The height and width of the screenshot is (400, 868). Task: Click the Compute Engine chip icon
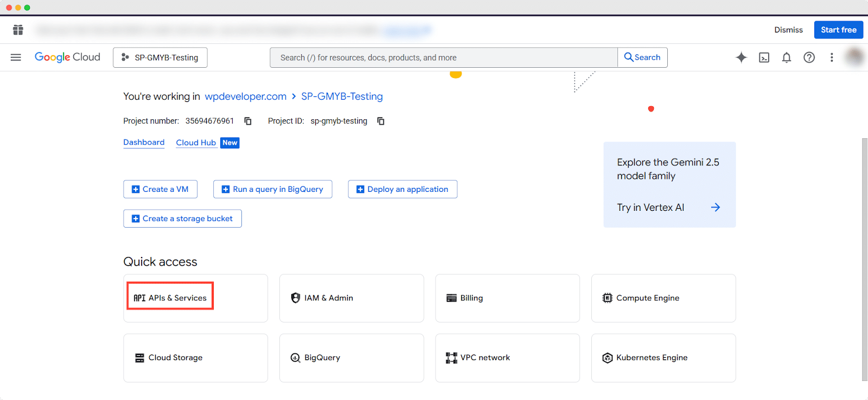[607, 298]
